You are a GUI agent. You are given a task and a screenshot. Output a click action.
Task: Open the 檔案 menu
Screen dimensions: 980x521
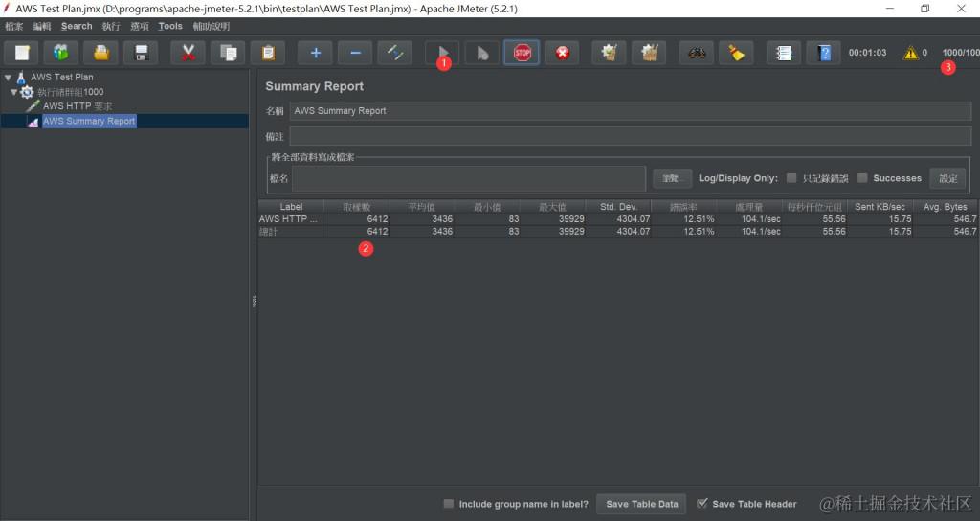[13, 26]
